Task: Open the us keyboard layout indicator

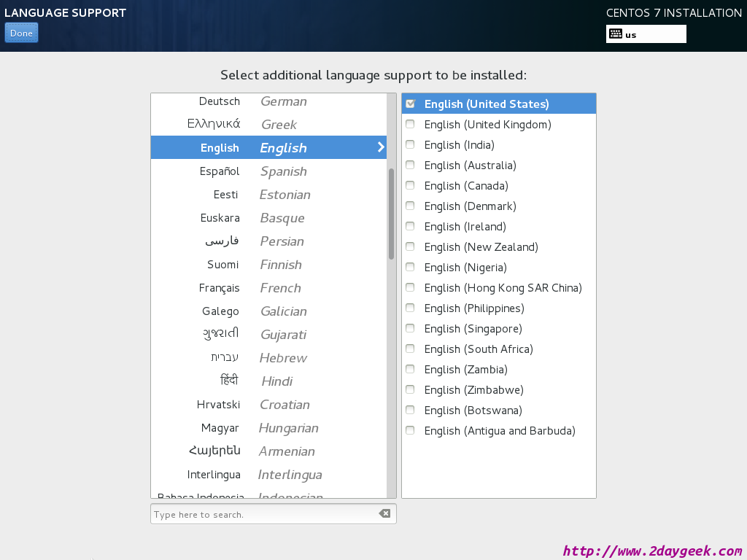Action: click(646, 34)
